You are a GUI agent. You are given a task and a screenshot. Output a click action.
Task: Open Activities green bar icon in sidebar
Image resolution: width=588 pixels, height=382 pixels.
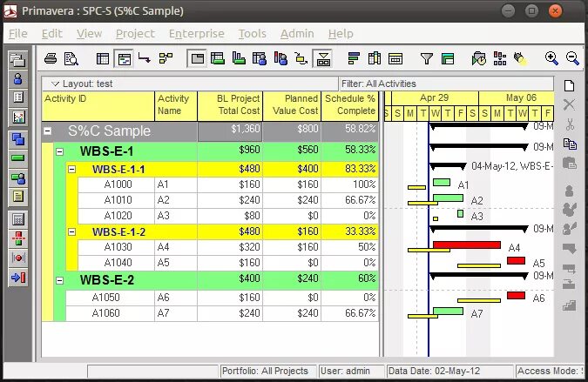(x=18, y=158)
